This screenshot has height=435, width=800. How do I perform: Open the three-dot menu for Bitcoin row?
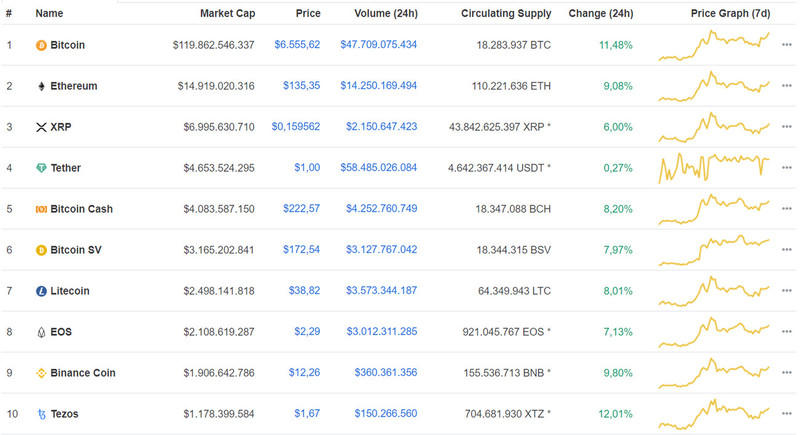(786, 45)
